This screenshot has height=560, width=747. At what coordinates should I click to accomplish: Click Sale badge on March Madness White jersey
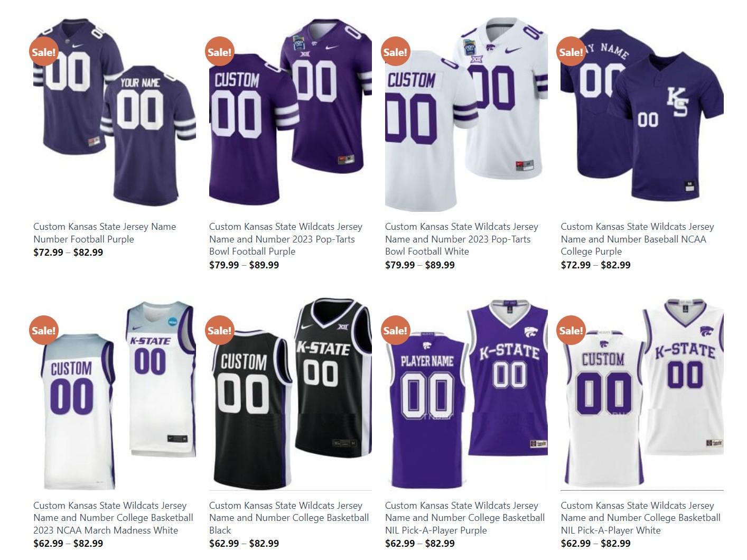(43, 330)
